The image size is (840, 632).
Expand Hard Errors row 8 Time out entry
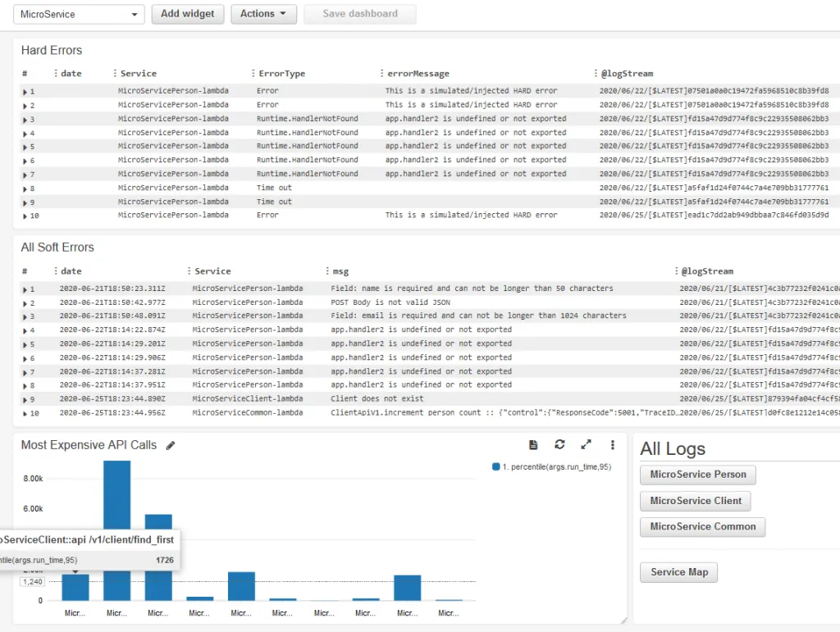click(x=25, y=189)
